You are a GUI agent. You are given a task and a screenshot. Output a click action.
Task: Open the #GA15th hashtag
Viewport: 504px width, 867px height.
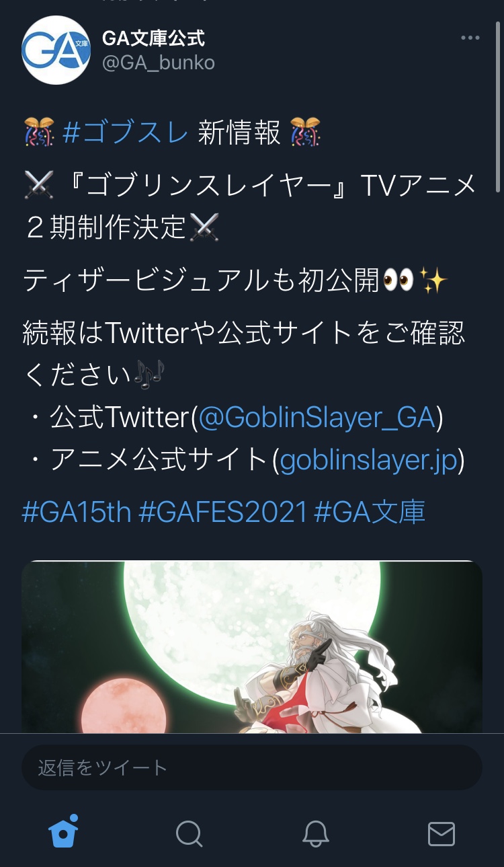[77, 512]
